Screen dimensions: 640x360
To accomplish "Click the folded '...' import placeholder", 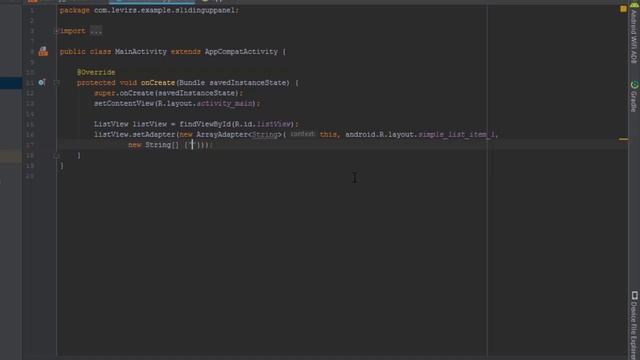I will (x=96, y=31).
